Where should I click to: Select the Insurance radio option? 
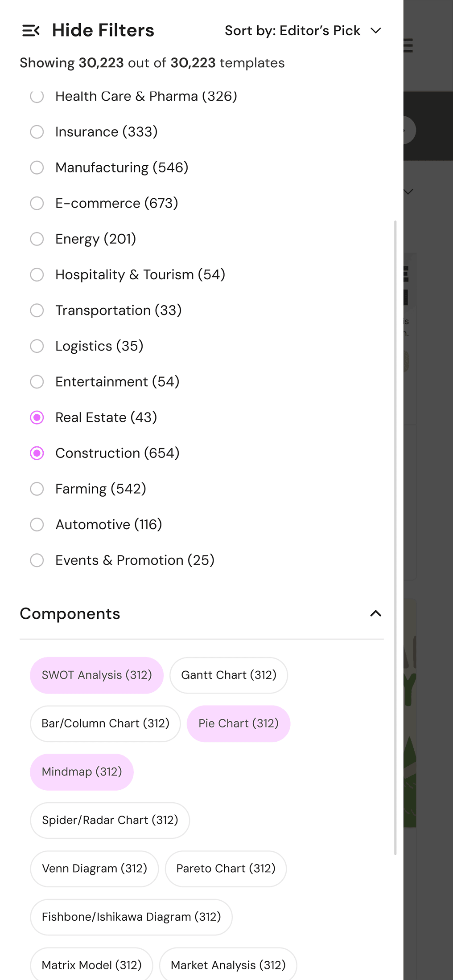click(x=37, y=132)
